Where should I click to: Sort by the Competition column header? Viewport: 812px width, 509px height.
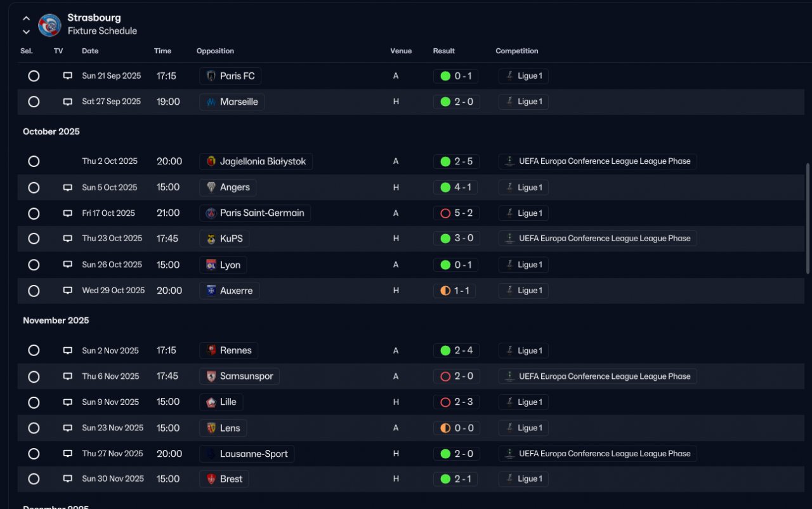pos(517,51)
